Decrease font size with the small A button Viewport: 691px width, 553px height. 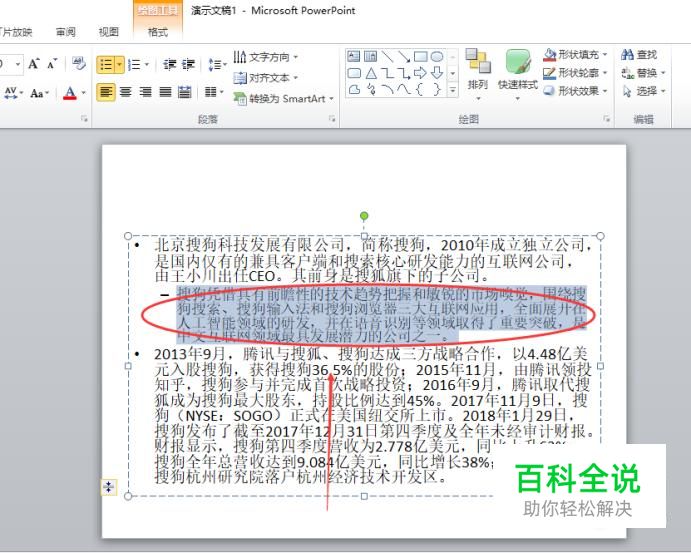tap(52, 64)
